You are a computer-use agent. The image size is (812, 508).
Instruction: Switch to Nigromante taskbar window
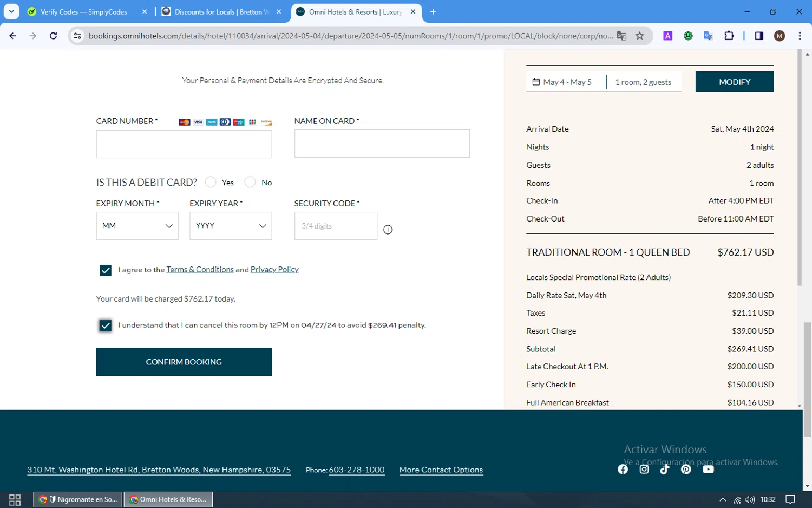78,499
